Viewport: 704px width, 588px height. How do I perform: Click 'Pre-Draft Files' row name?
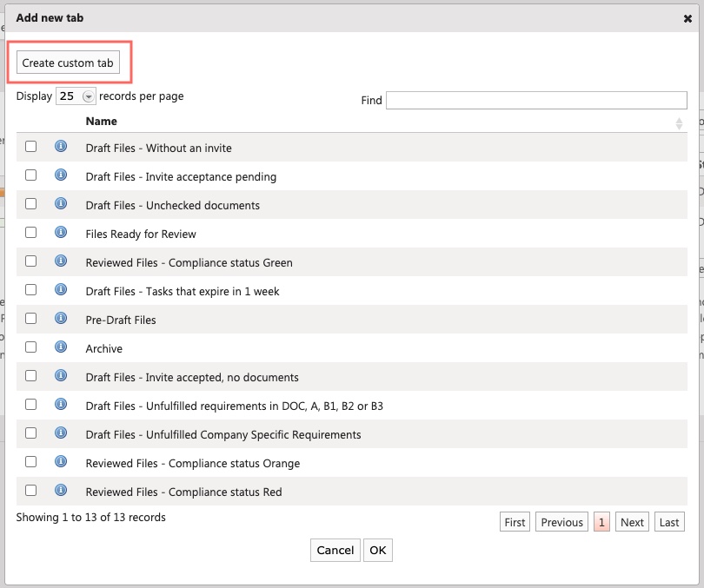coord(121,320)
